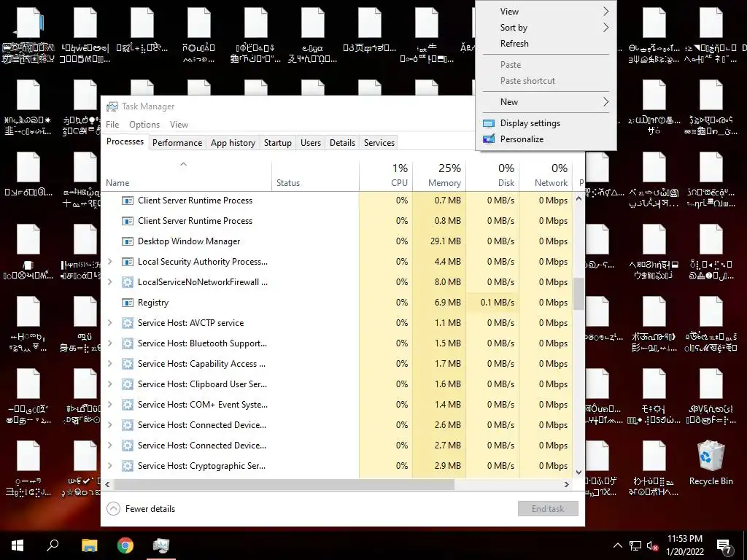Select Task Manager taskbar icon
The width and height of the screenshot is (747, 560).
pyautogui.click(x=161, y=545)
